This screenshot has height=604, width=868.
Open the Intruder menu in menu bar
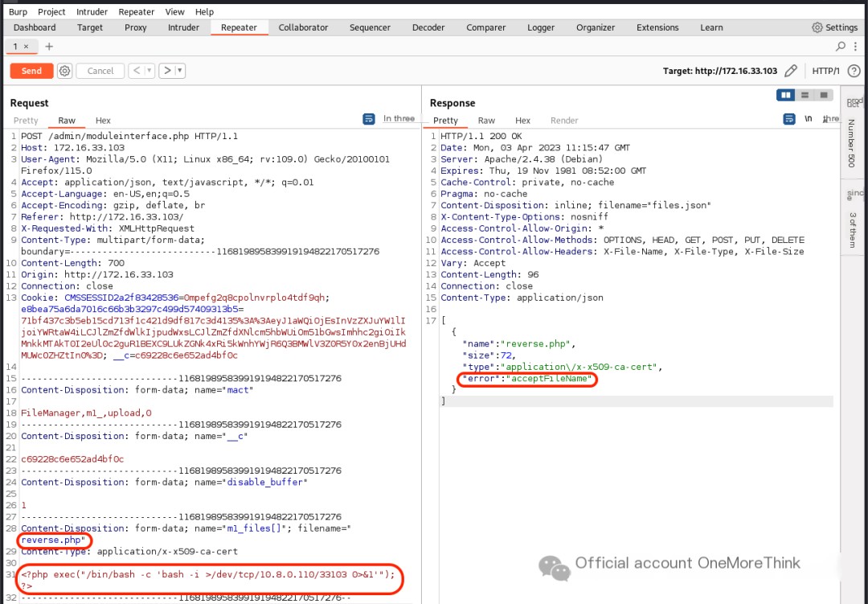pos(92,11)
